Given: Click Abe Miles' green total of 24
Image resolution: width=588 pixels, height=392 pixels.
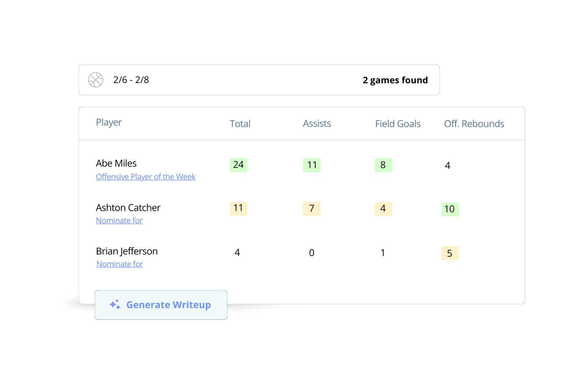Looking at the screenshot, I should point(238,165).
